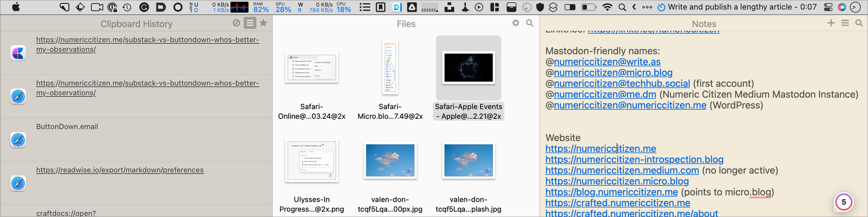Open the numericcitizen@me.dm link

point(605,95)
